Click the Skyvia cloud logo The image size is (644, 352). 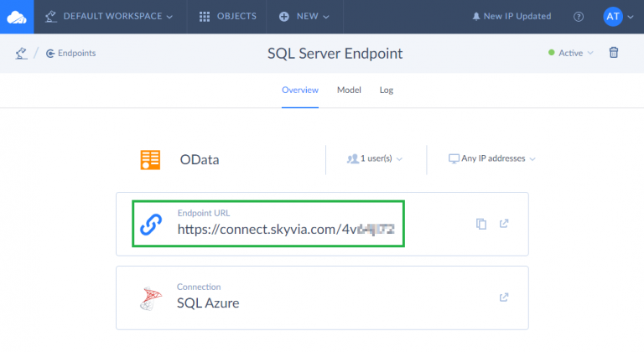point(16,16)
